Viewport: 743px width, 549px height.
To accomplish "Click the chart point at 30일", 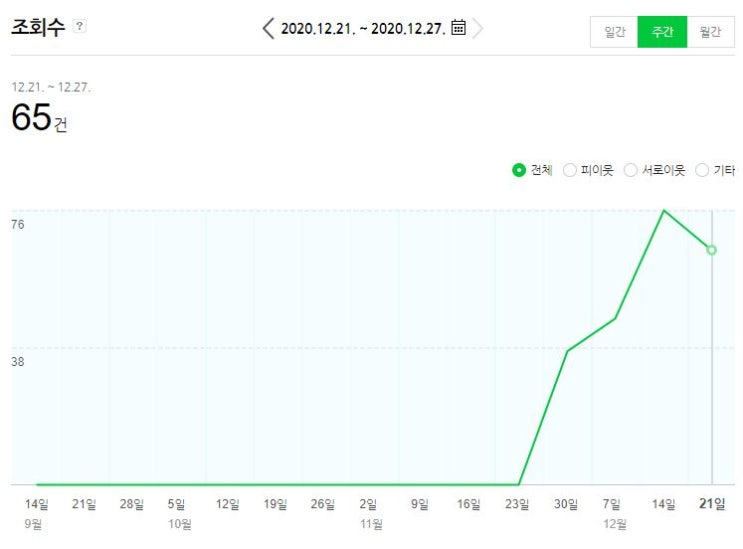I will click(x=567, y=351).
